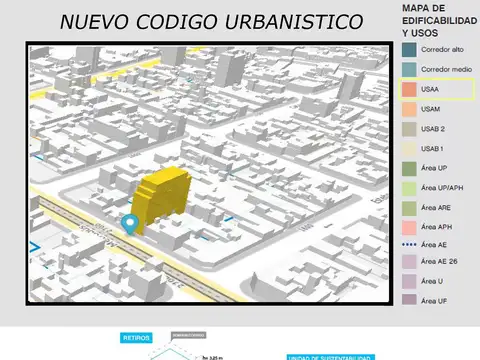The height and width of the screenshot is (360, 480).
Task: Click the MAPA DE EDIFICABILIDAD Y USOS heading
Action: [x=439, y=21]
